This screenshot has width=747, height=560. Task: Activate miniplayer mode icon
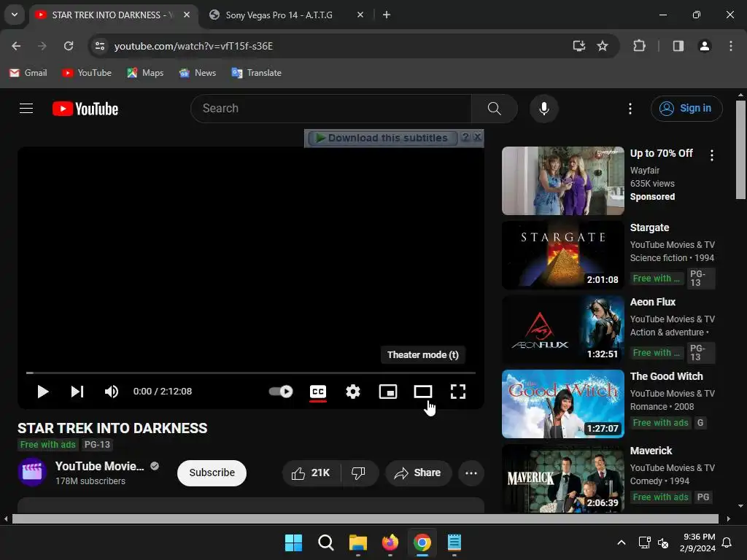(388, 392)
